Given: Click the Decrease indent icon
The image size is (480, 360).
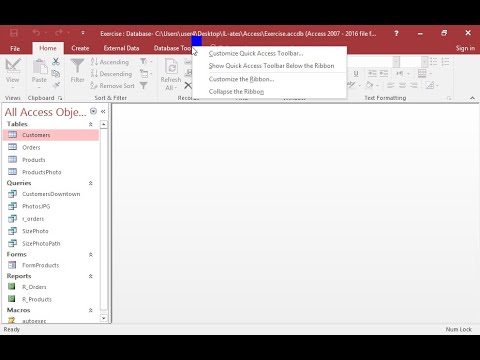Looking at the screenshot, I should click(x=372, y=73).
